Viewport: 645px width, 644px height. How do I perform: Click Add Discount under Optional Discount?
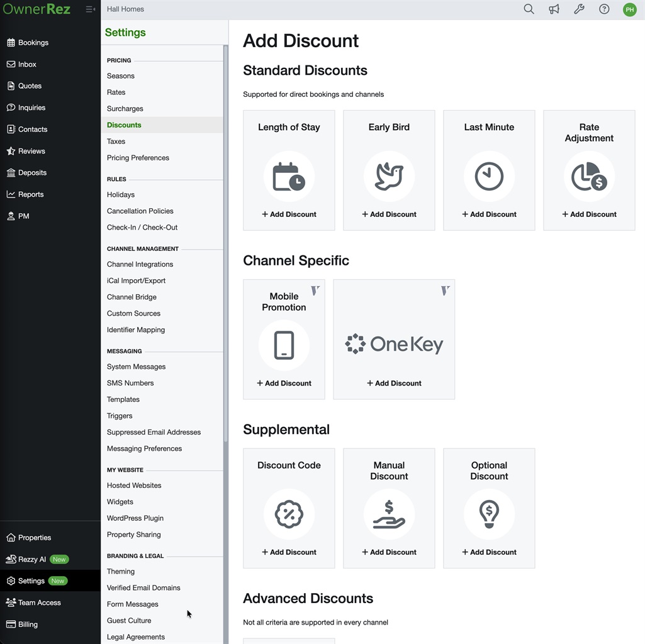489,552
